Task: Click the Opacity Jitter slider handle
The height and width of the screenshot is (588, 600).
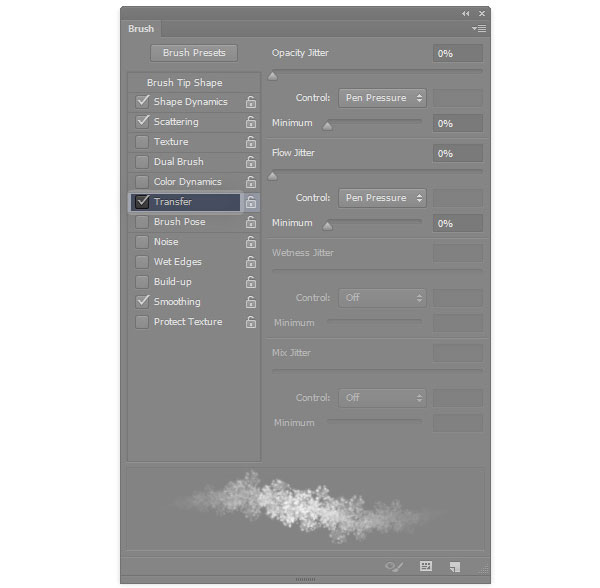Action: (x=272, y=77)
